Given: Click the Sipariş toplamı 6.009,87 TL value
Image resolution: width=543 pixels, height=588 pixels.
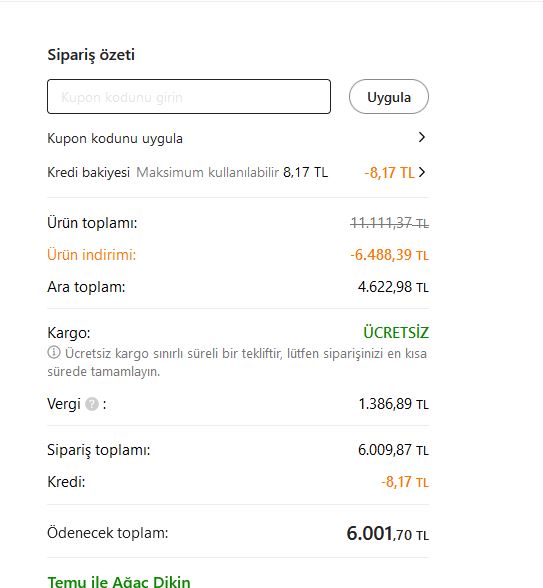Looking at the screenshot, I should [393, 450].
